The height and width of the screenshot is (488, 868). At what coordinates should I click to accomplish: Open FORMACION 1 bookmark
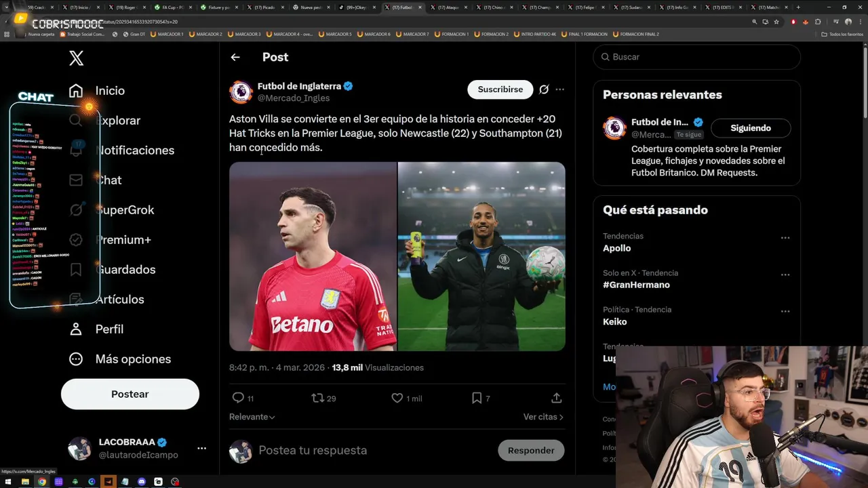point(450,34)
